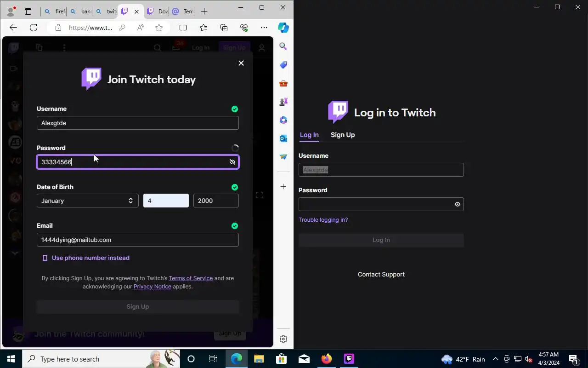The height and width of the screenshot is (368, 588).
Task: Open Twitch app from taskbar
Action: [349, 359]
